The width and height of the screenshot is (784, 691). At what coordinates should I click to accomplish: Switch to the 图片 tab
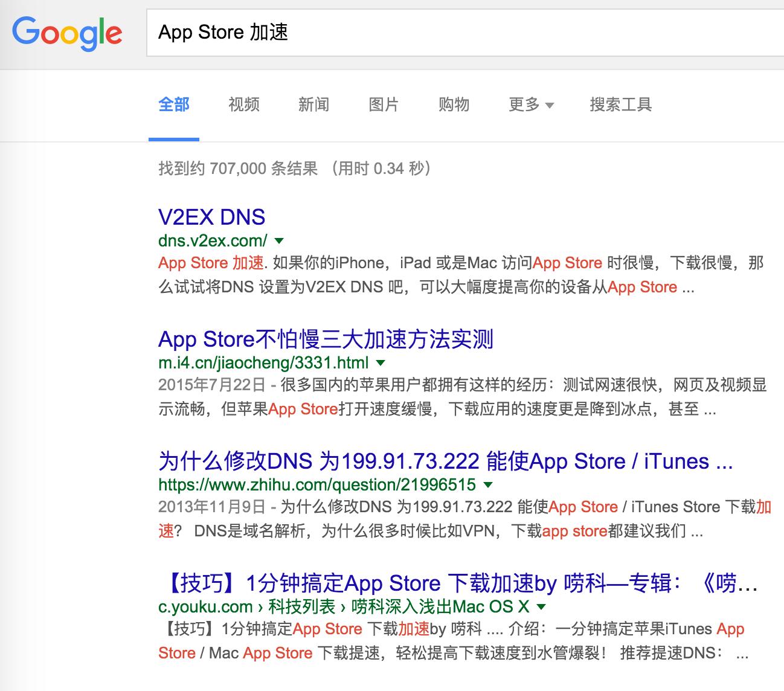coord(384,104)
